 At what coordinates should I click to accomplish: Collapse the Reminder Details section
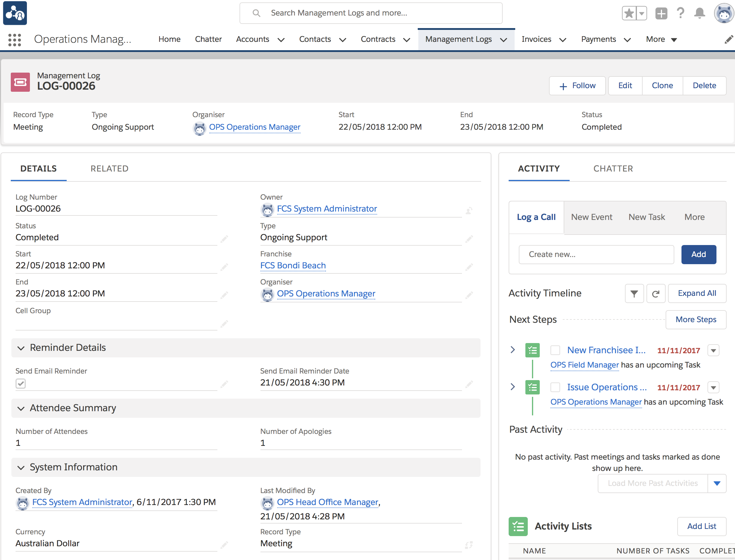pyautogui.click(x=21, y=348)
